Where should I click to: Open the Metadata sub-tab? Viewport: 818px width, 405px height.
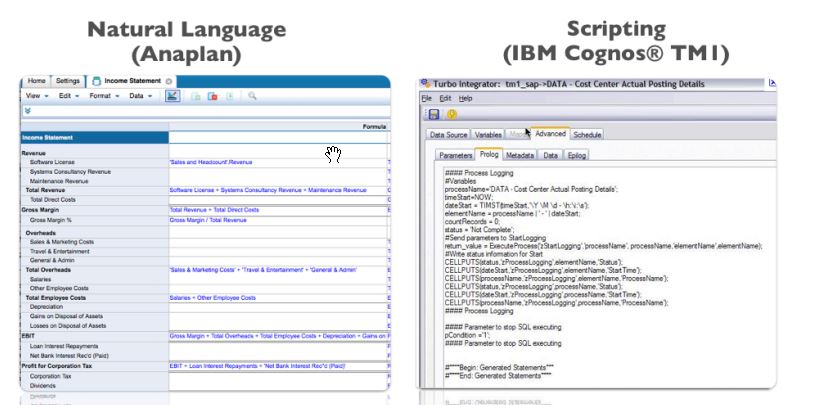tap(520, 155)
